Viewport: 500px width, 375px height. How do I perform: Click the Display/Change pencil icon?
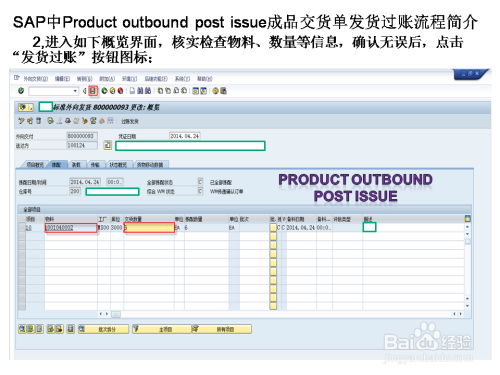(21, 121)
